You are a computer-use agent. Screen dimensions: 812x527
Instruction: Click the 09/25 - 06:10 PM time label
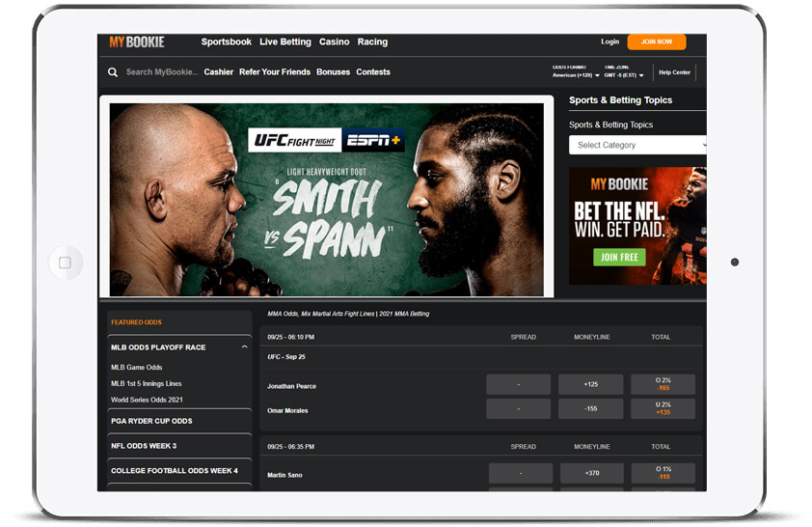point(290,338)
